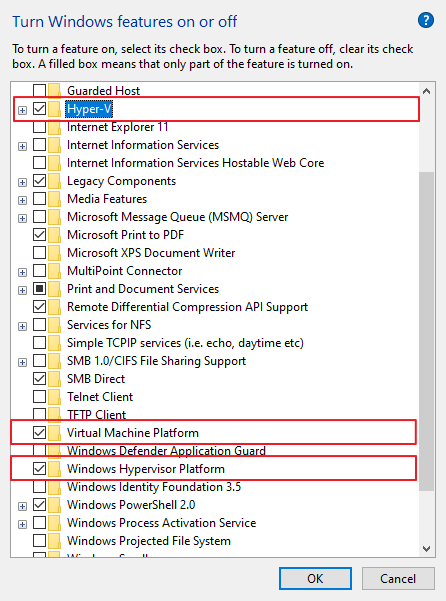Image resolution: width=446 pixels, height=601 pixels.
Task: Tick Internet Information Services checkbox
Action: point(39,145)
